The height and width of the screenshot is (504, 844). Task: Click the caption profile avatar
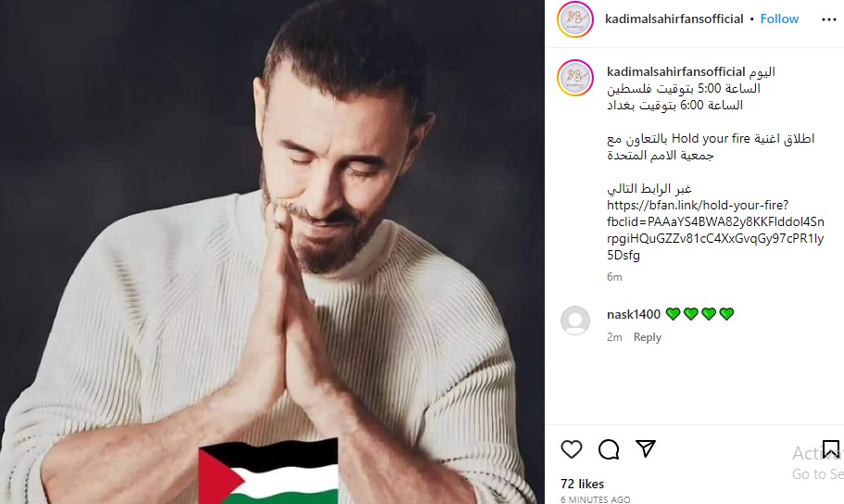575,78
